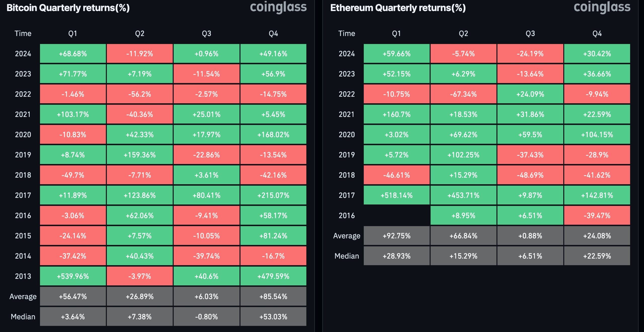Click the Bitcoin Quarterly returns title
The height and width of the screenshot is (332, 644).
[x=68, y=8]
